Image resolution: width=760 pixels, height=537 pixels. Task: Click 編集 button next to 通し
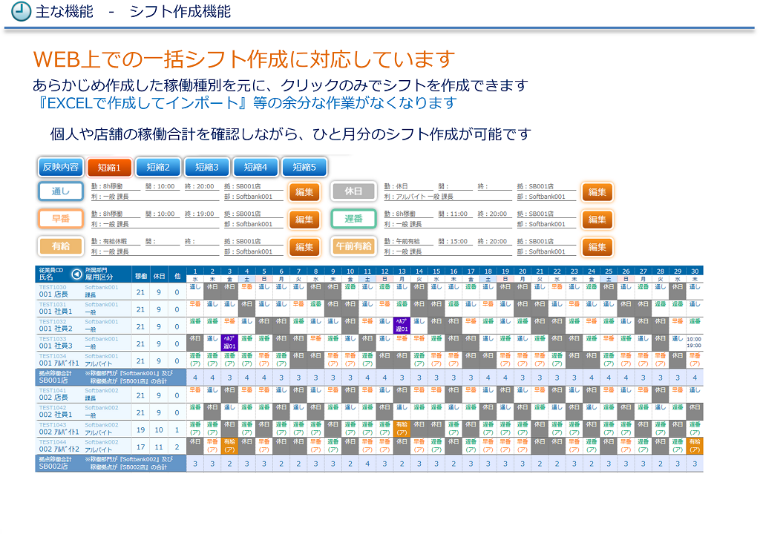click(304, 191)
